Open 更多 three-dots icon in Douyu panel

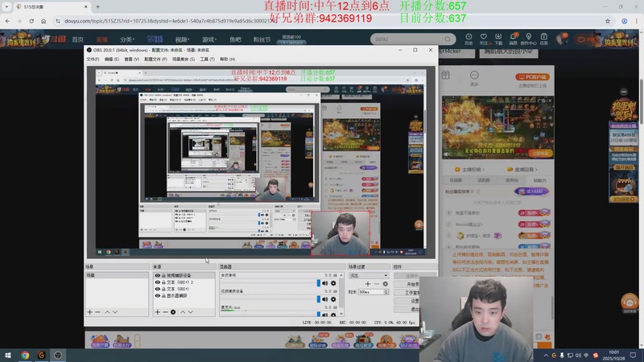point(474,77)
